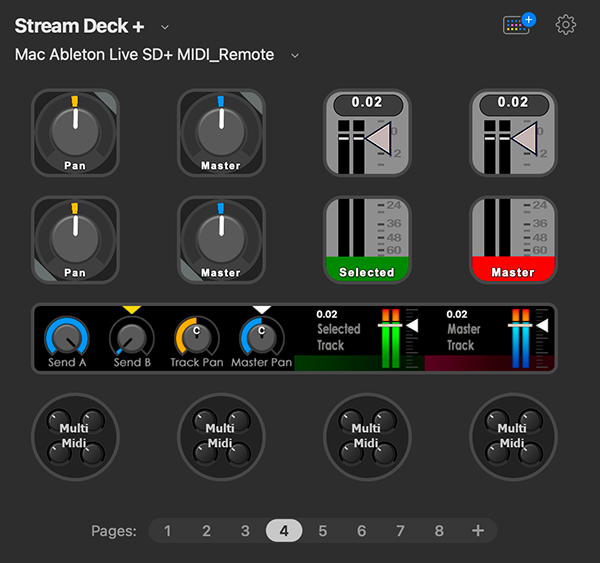
Task: Select the fourth Multi Midi dial
Action: pos(513,437)
